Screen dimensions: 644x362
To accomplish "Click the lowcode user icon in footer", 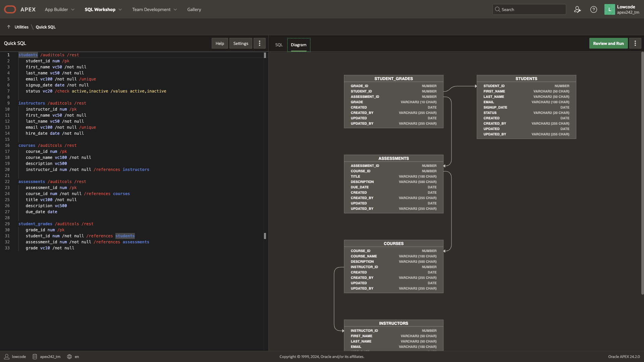I will (x=7, y=357).
